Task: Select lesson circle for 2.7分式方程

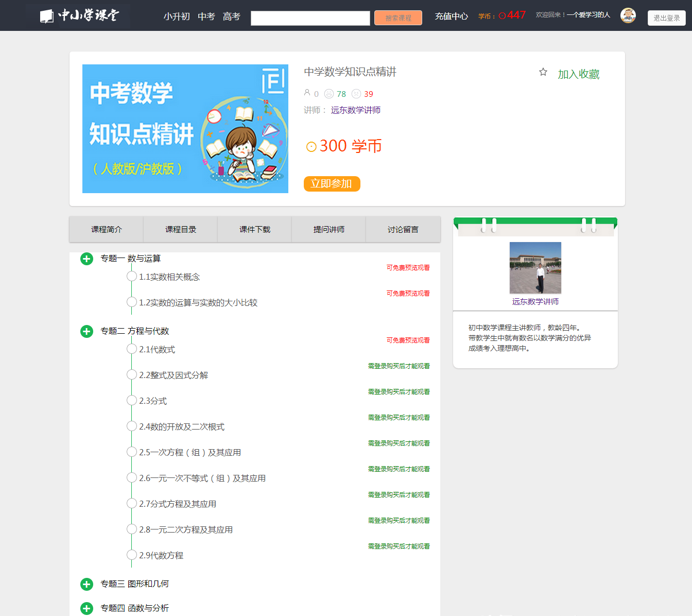Action: tap(132, 504)
